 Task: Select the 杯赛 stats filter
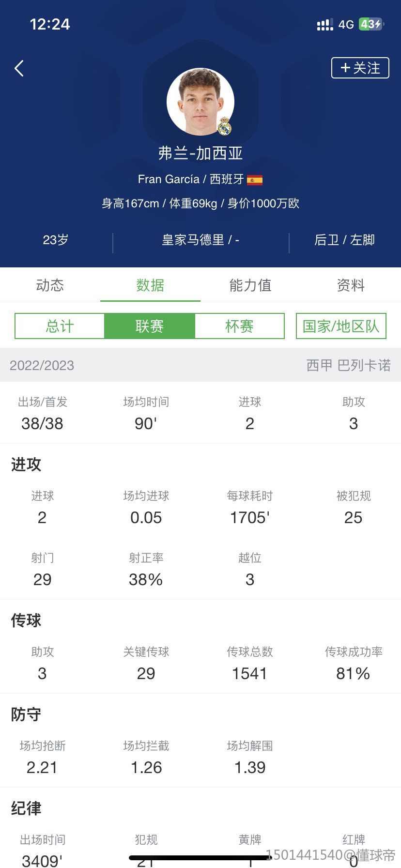239,326
